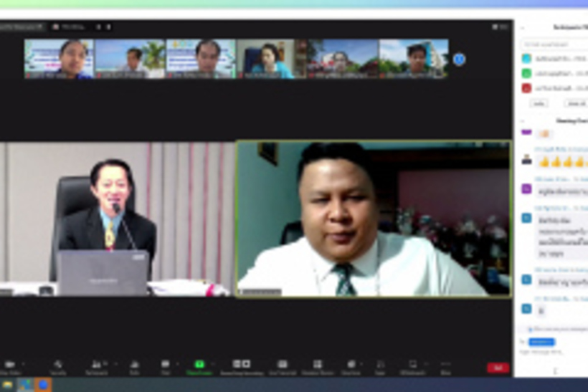
Task: Open the Security shield options
Action: 58,364
